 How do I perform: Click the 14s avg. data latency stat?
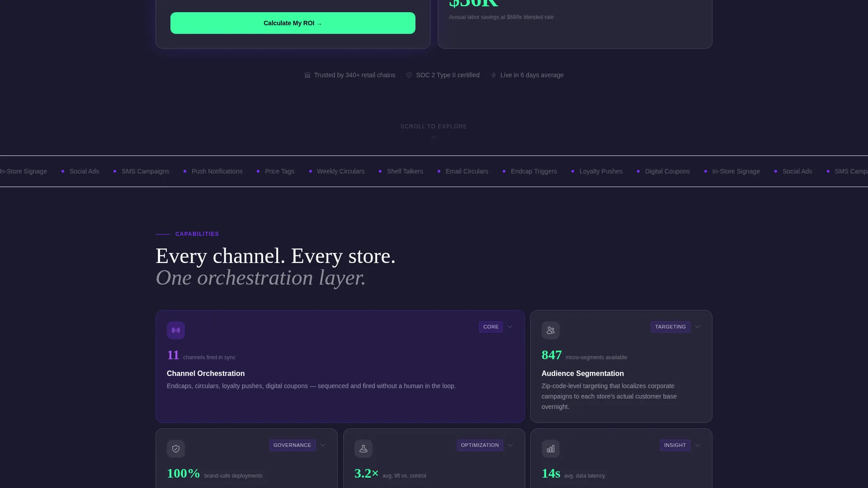click(x=573, y=474)
